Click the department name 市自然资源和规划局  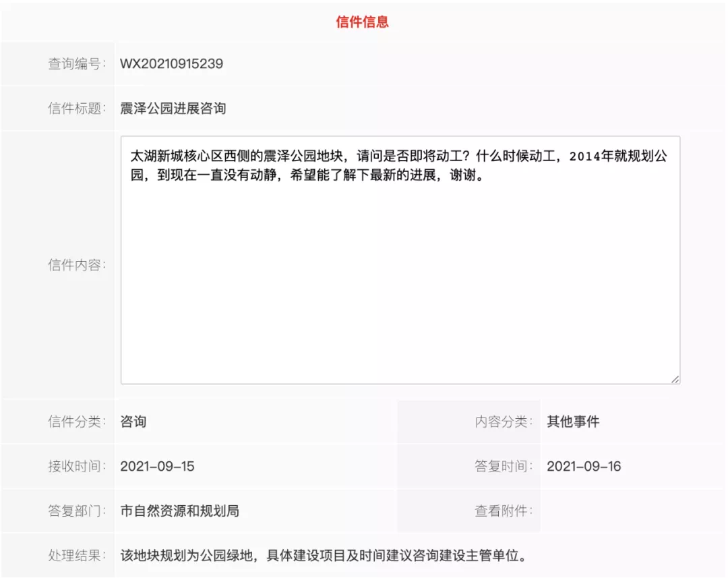tap(179, 511)
